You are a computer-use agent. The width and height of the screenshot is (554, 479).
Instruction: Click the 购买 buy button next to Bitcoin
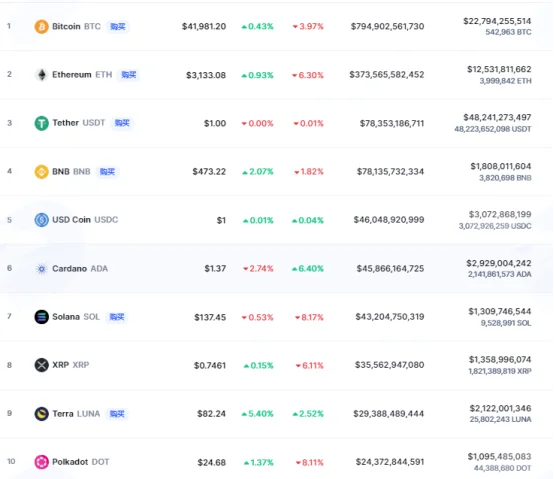click(x=118, y=26)
